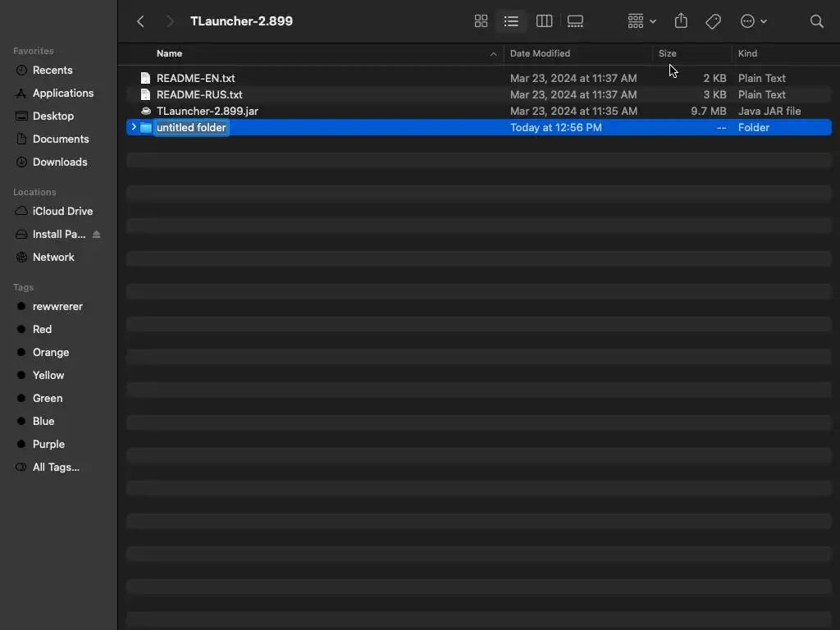Click the Search magnifier icon
The width and height of the screenshot is (840, 630).
coord(816,21)
